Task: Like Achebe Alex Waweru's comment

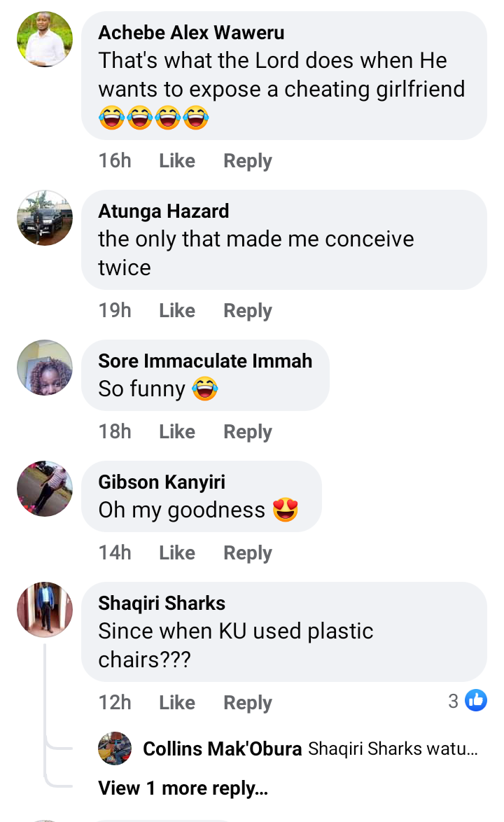Action: [x=176, y=161]
